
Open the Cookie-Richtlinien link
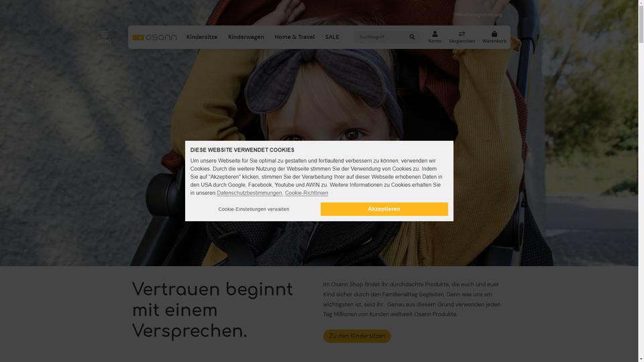coord(307,193)
